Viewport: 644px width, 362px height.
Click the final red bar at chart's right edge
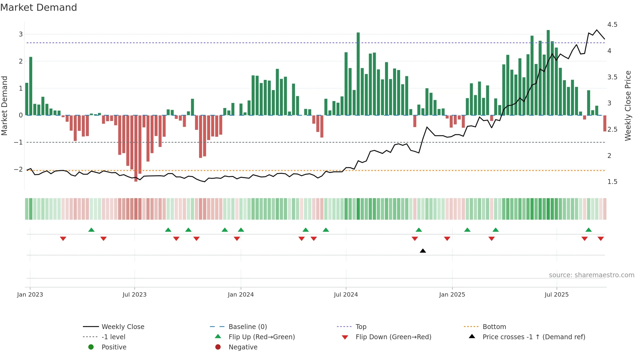coord(605,123)
